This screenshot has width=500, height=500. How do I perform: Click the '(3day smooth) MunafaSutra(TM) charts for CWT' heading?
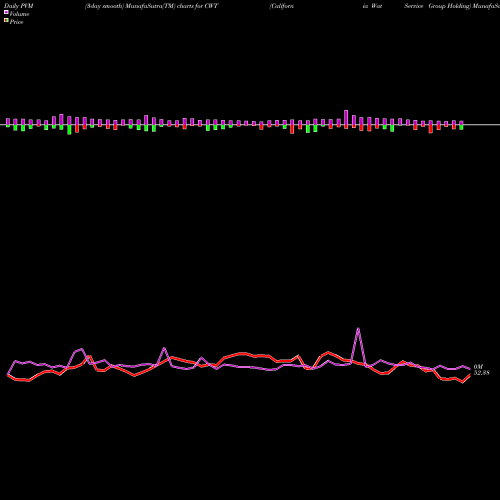(151, 6)
